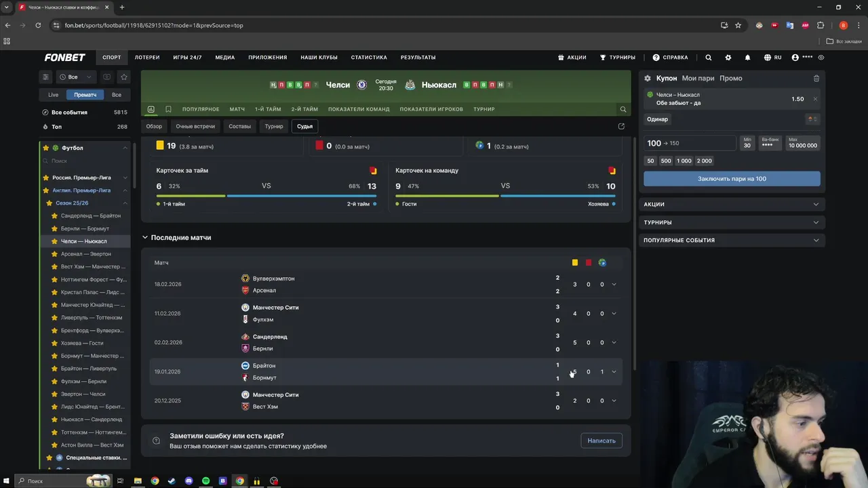
Task: Toggle favorites star filter in sidebar
Action: (x=123, y=77)
